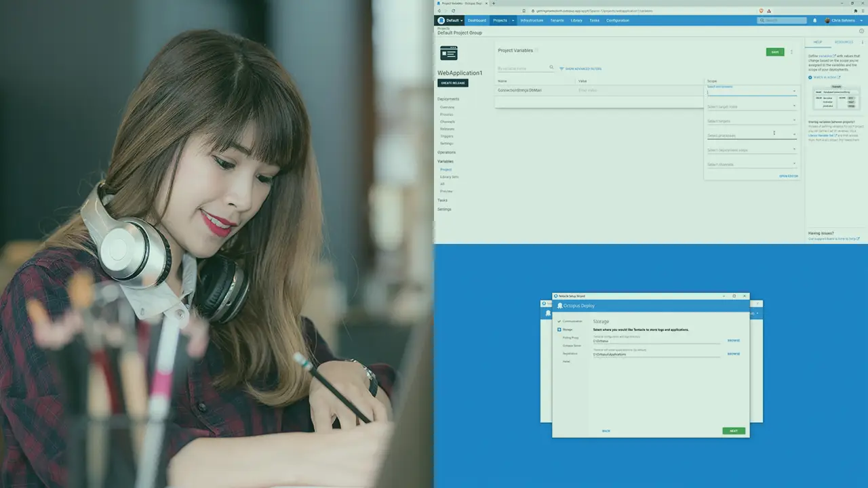Click the Watch in action link

[826, 77]
